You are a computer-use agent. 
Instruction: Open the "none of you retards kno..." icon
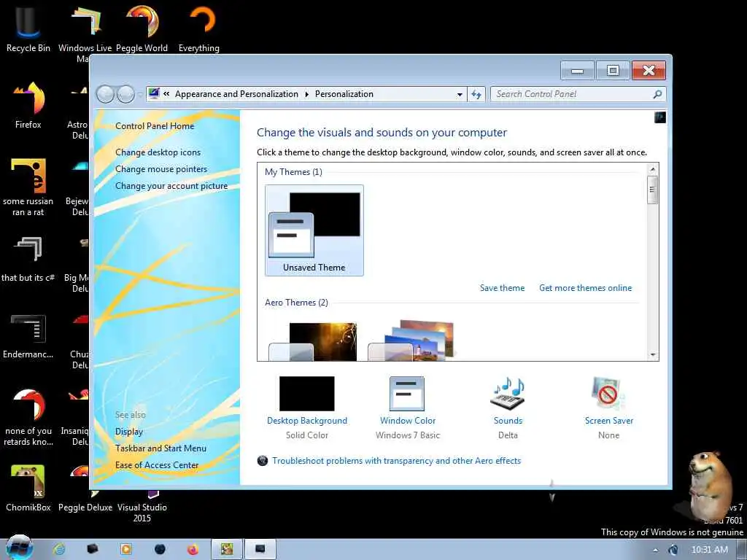(x=28, y=417)
